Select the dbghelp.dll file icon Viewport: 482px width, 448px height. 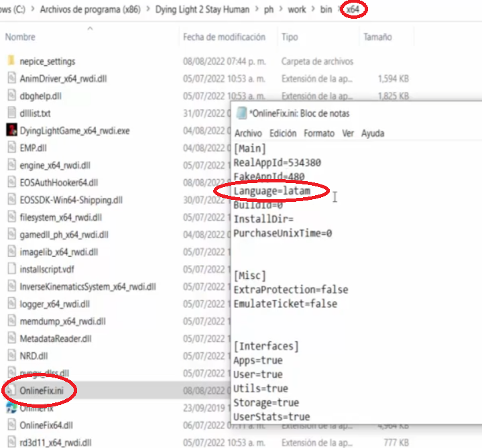(x=11, y=95)
